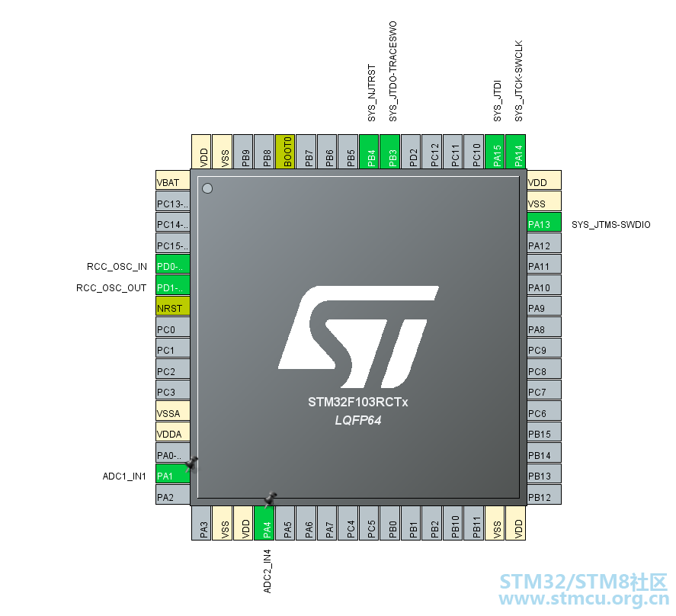Select pin PA8

544,327
